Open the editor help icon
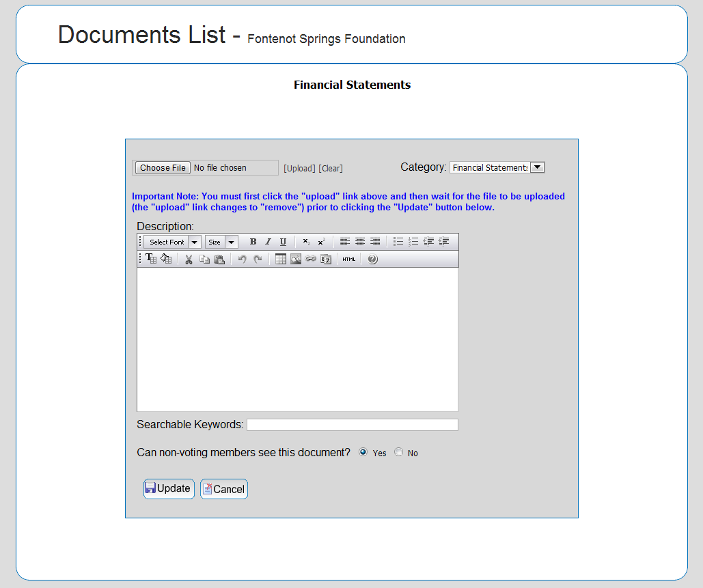 point(372,260)
